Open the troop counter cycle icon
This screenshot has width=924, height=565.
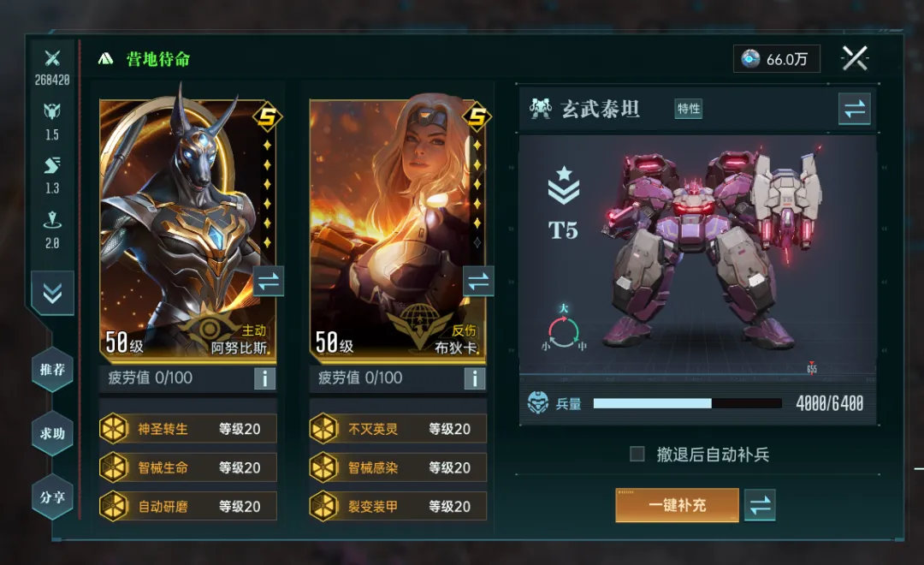pos(563,330)
